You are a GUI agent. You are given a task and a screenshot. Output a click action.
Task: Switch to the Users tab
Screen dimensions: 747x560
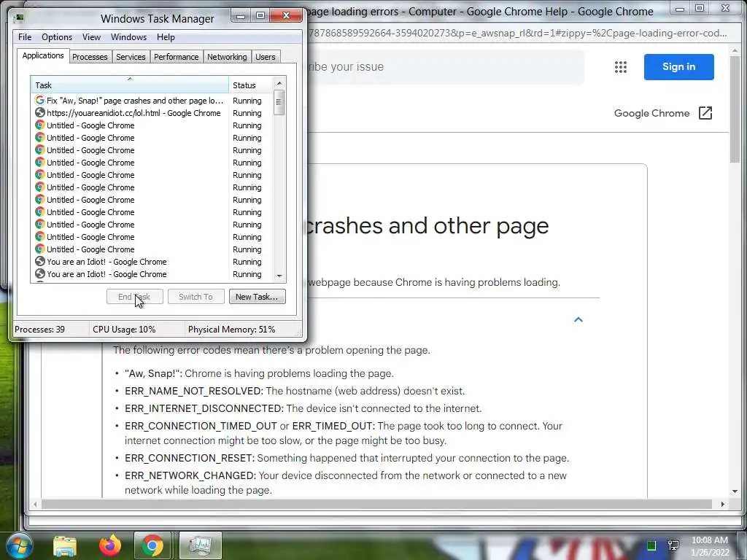point(266,57)
